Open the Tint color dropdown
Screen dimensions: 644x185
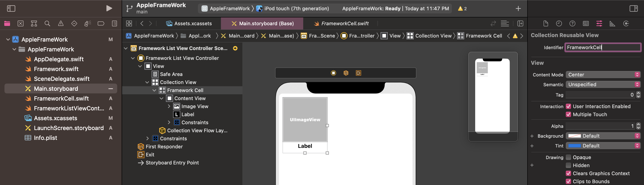[x=603, y=145]
